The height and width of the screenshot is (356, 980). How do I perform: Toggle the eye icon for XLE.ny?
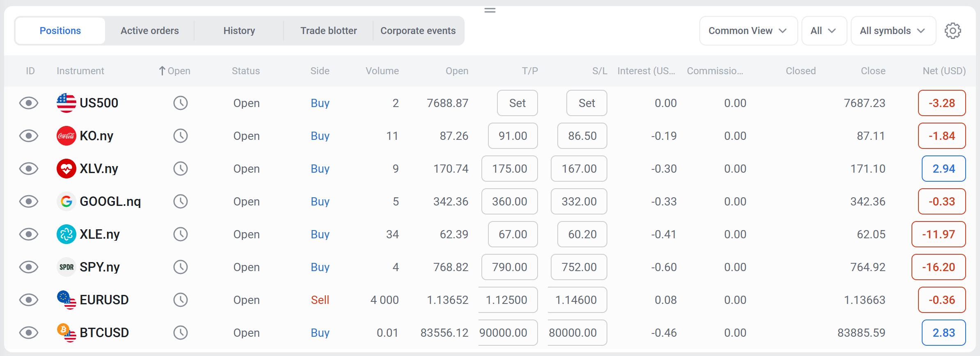(x=29, y=234)
